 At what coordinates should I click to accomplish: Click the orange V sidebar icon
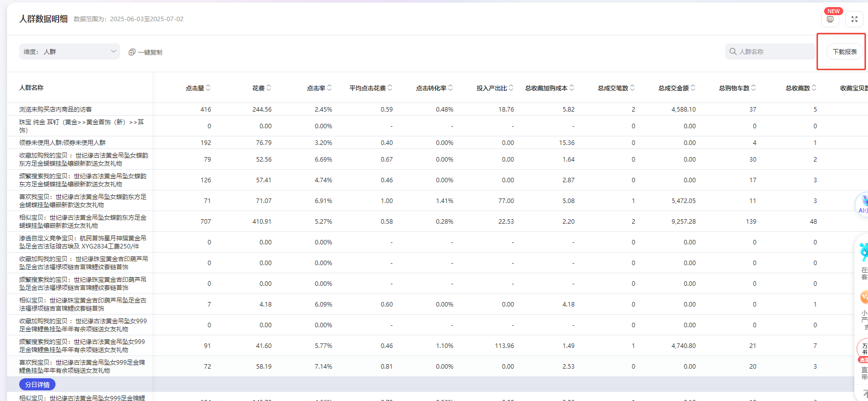pyautogui.click(x=863, y=297)
